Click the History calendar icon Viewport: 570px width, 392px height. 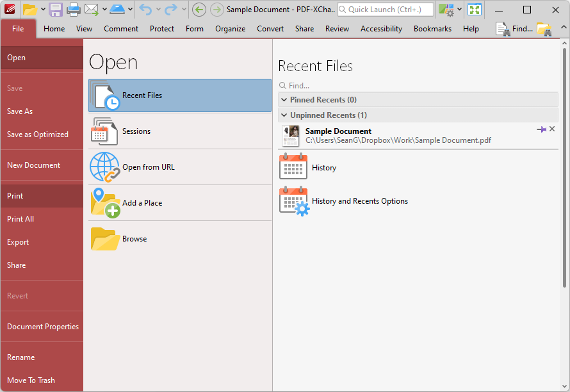[x=293, y=166]
